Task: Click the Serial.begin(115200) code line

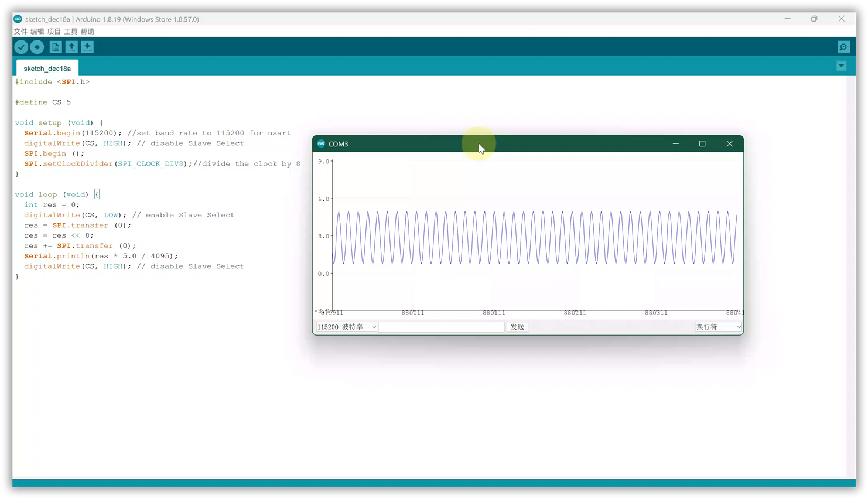Action: click(x=158, y=133)
